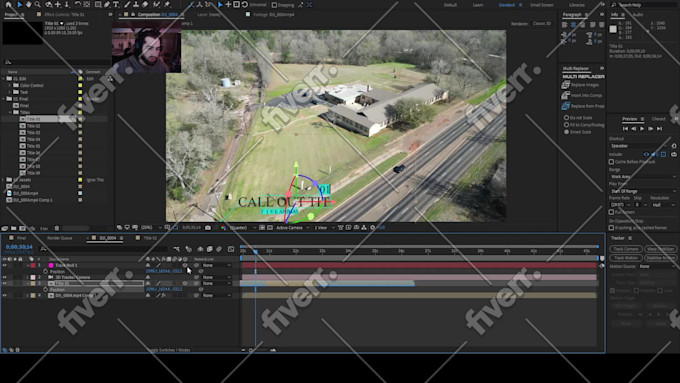Viewport: 680px width, 383px height.
Task: Click the Replace Images icon in Multi Replacer
Action: (566, 85)
